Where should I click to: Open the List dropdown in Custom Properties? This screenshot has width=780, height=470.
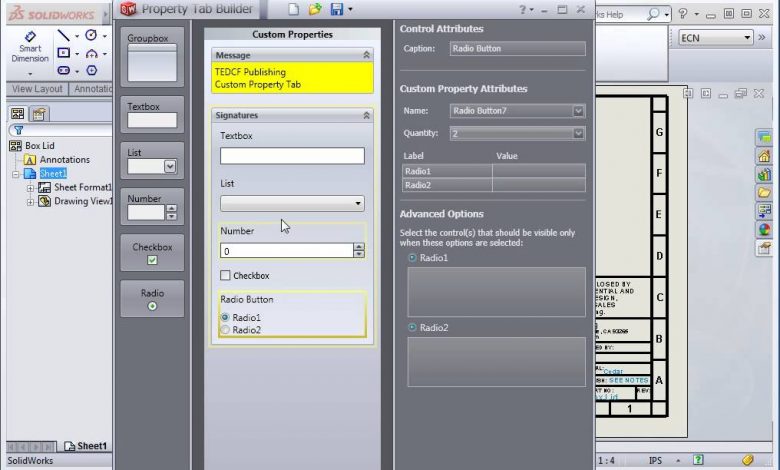tap(358, 203)
